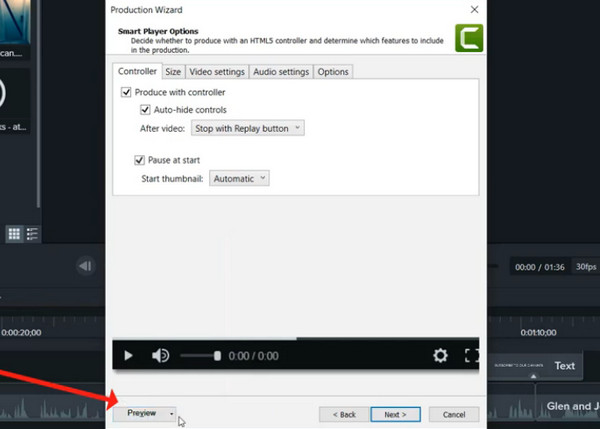The height and width of the screenshot is (429, 600).
Task: Switch media bin to list view
Action: [x=33, y=233]
